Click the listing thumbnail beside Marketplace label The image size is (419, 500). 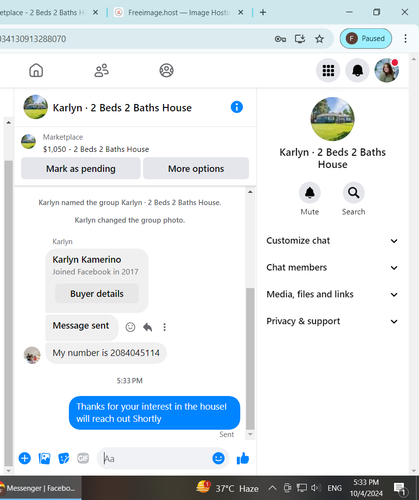click(28, 142)
